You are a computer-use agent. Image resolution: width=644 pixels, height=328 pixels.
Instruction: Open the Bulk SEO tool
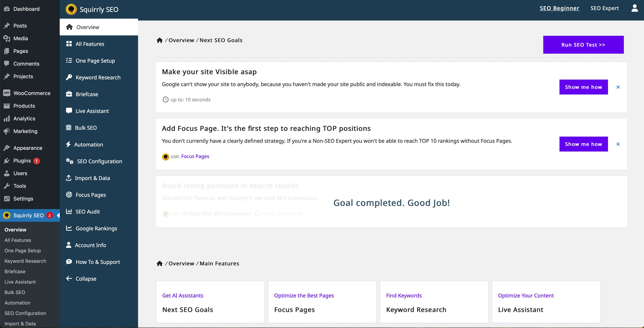[86, 128]
